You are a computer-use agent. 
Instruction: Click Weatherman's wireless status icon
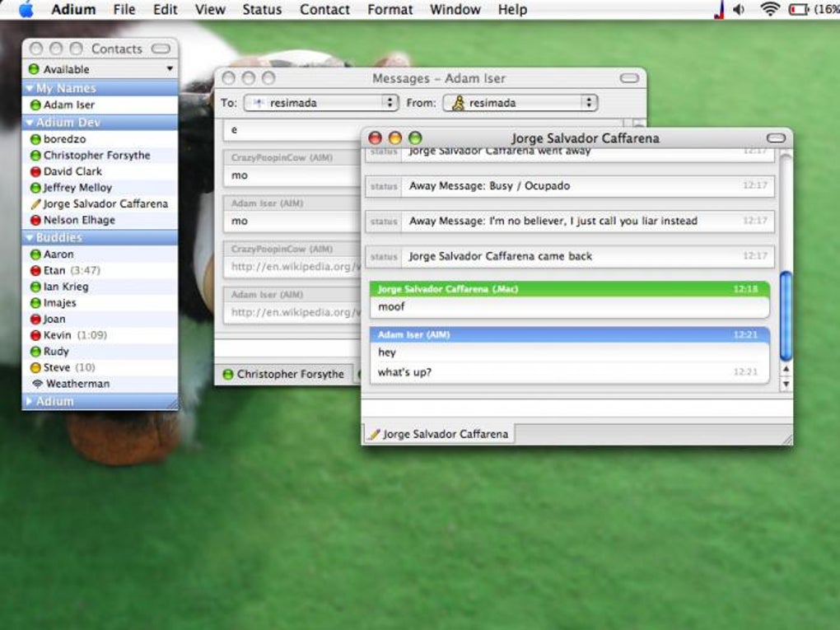pyautogui.click(x=37, y=384)
